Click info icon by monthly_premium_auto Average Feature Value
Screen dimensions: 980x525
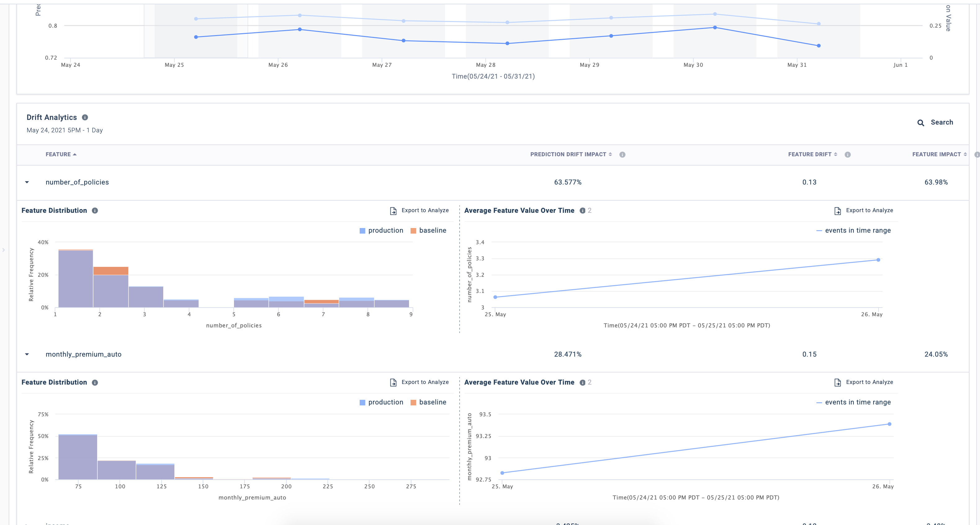click(x=582, y=383)
